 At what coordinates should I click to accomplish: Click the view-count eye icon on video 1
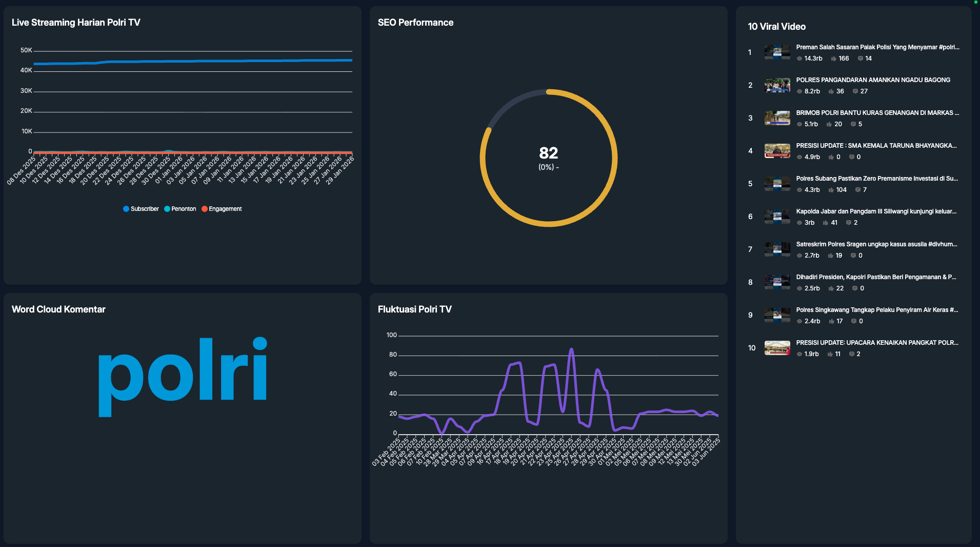click(799, 58)
